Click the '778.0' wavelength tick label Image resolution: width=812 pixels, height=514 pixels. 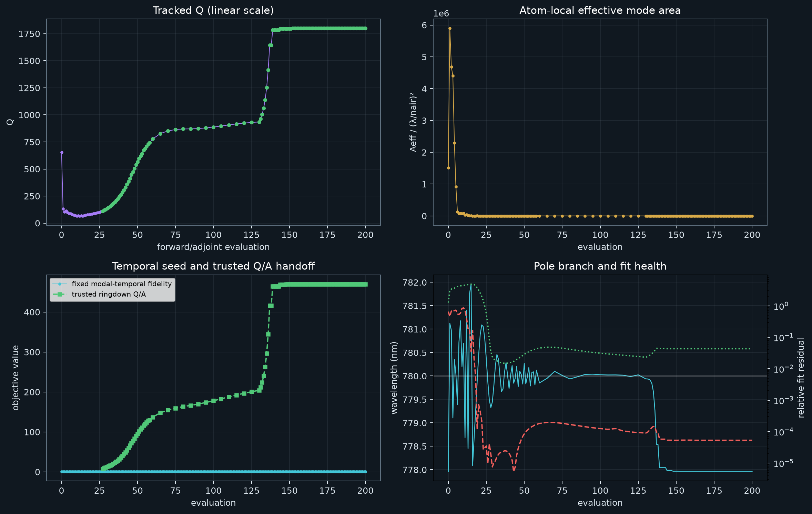[415, 470]
